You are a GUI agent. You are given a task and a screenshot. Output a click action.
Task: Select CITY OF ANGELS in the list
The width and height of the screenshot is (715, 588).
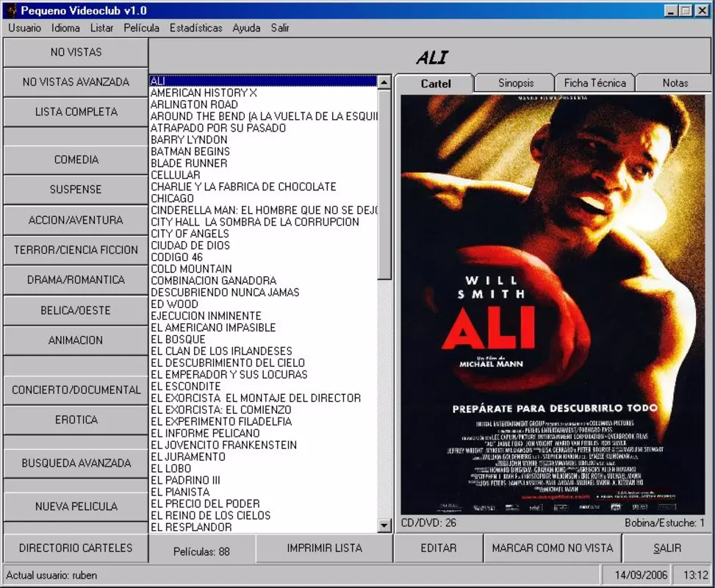pos(263,234)
